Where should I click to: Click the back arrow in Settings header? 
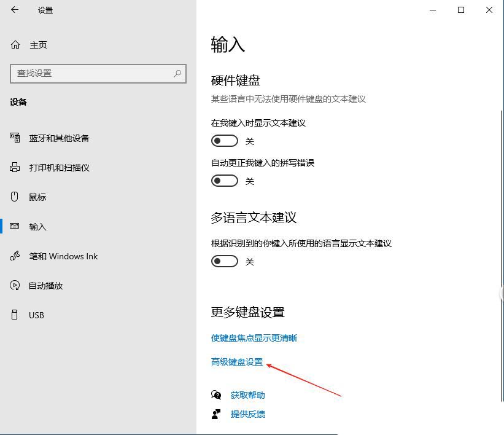click(x=15, y=10)
